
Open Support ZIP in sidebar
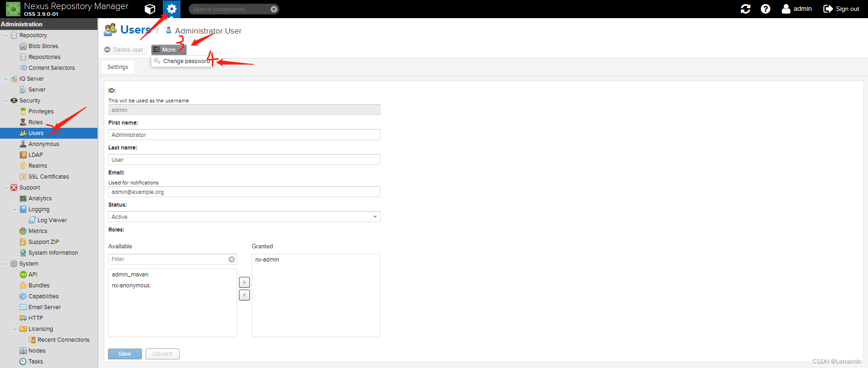[x=44, y=242]
